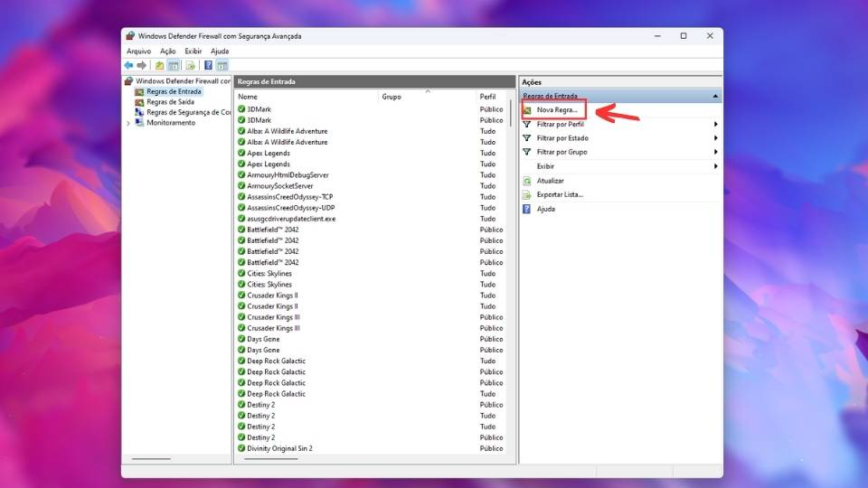The width and height of the screenshot is (868, 488).
Task: Click the rules list vertical scrollbar
Action: coord(510,114)
